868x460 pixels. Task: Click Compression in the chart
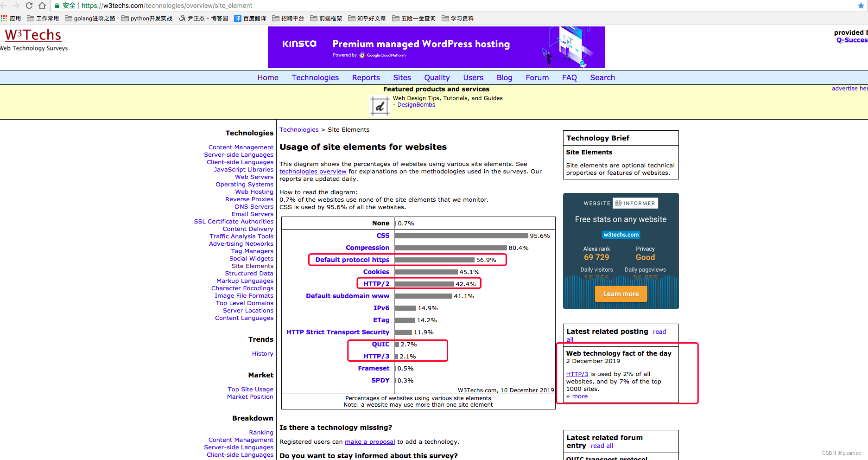367,248
